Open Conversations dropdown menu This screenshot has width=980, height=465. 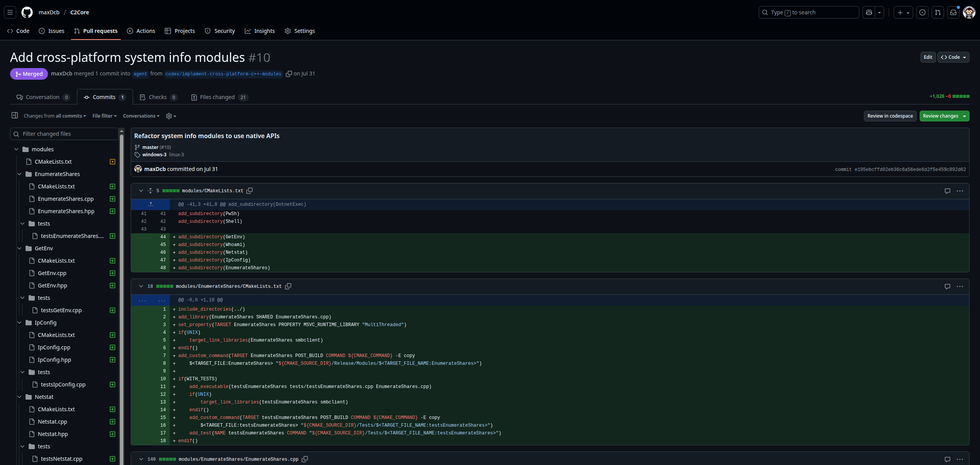point(141,116)
